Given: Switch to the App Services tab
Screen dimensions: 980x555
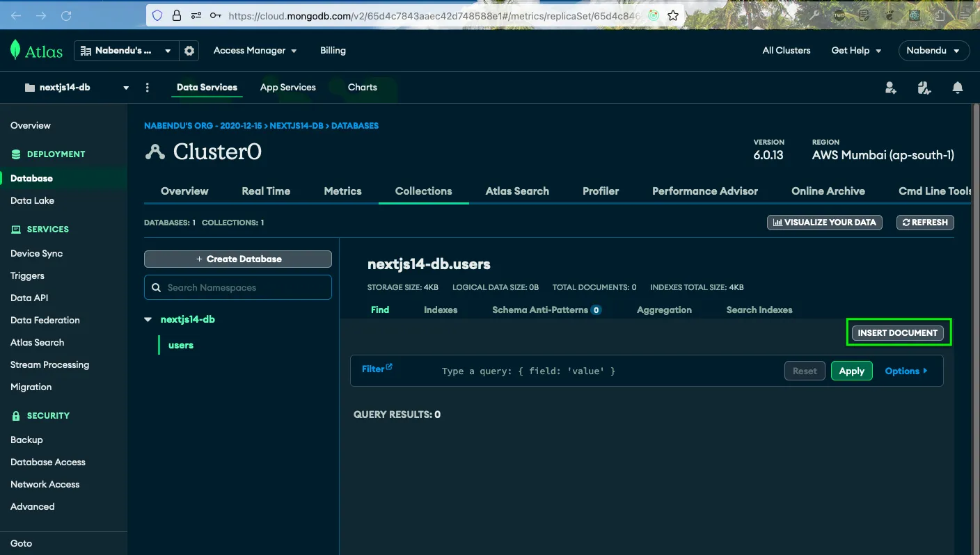Looking at the screenshot, I should 287,88.
